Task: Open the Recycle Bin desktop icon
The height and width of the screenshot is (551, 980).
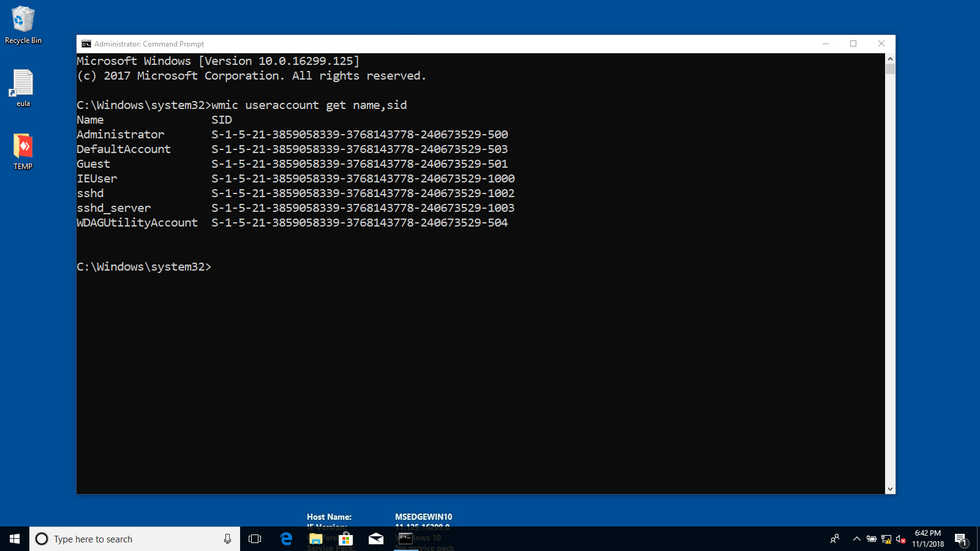Action: coord(23,25)
